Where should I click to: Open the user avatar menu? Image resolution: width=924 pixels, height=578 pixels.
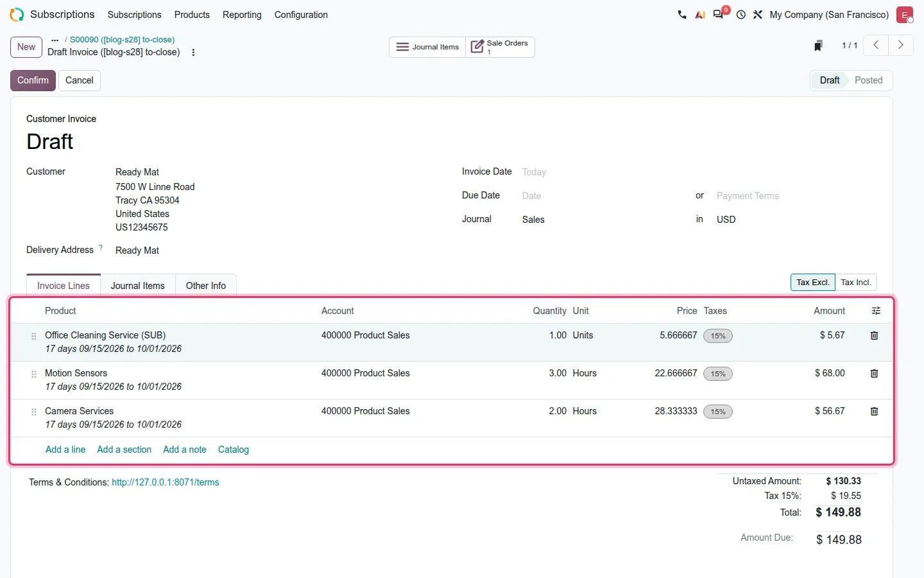(905, 15)
